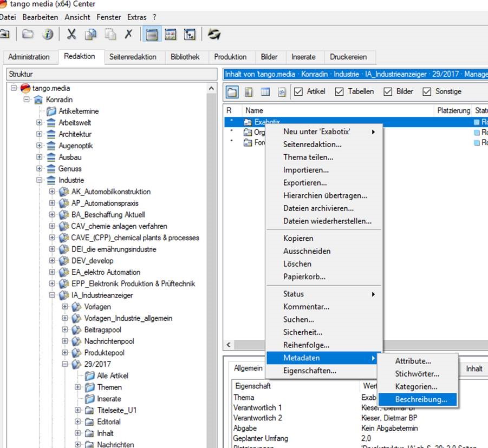
Task: Choose Beschreibung... from Metadaten submenu
Action: coord(421,400)
